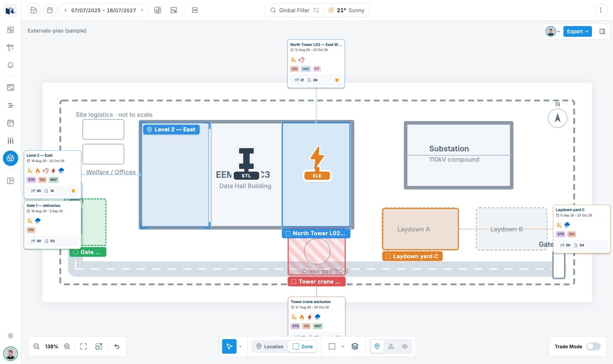The image size is (613, 364).
Task: Select the pointer cursor tool
Action: (x=229, y=346)
